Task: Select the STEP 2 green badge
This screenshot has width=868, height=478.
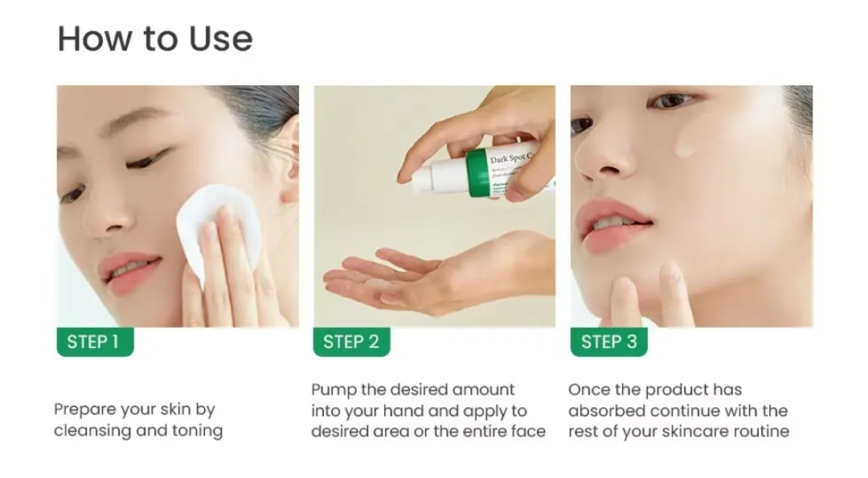Action: coord(351,342)
